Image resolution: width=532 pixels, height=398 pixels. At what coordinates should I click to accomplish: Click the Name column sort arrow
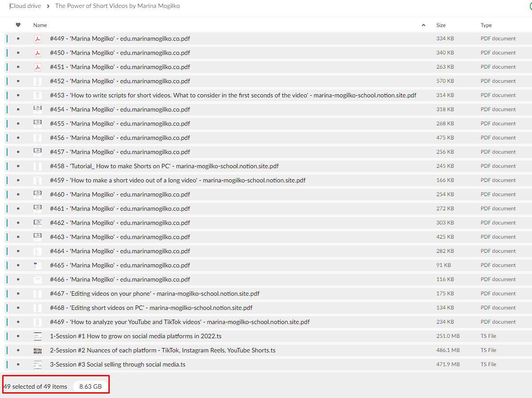(424, 25)
